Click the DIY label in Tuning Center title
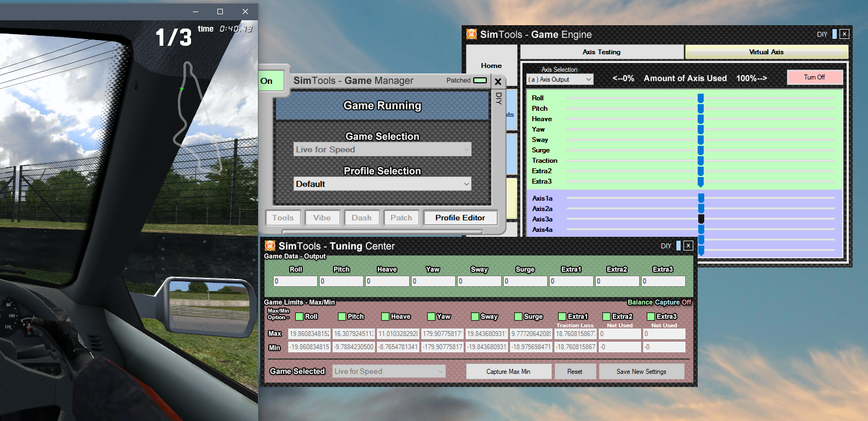The height and width of the screenshot is (421, 868). pyautogui.click(x=666, y=246)
